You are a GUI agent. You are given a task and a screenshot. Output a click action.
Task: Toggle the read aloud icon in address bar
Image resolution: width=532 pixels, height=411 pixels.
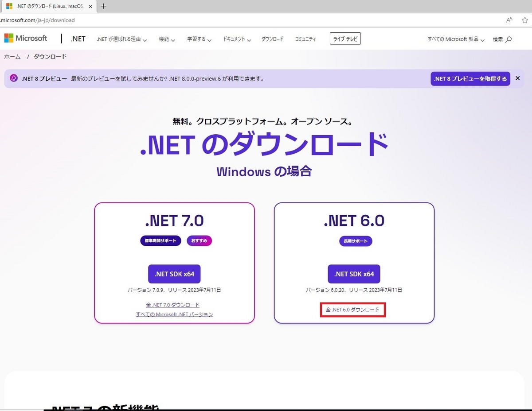click(x=509, y=20)
